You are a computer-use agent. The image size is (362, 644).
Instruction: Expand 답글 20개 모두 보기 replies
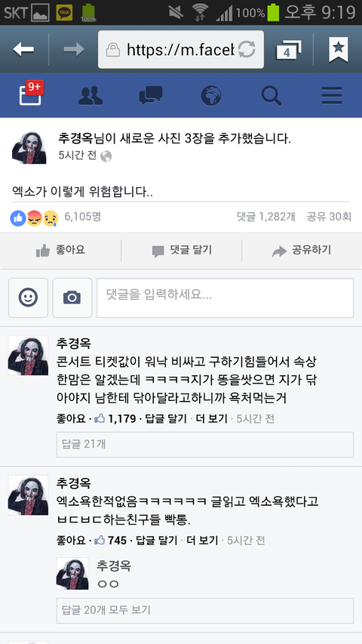[205, 611]
